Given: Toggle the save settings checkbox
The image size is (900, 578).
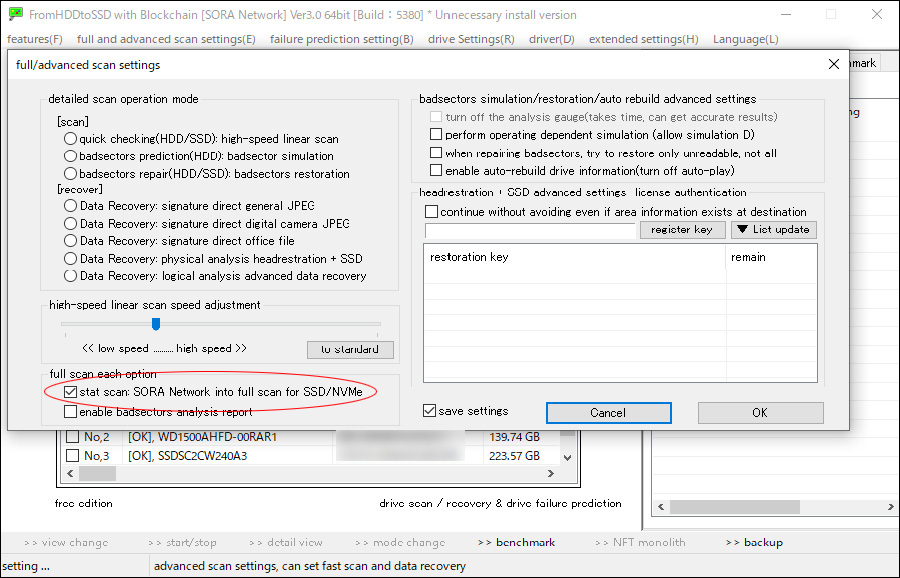Looking at the screenshot, I should coord(430,411).
